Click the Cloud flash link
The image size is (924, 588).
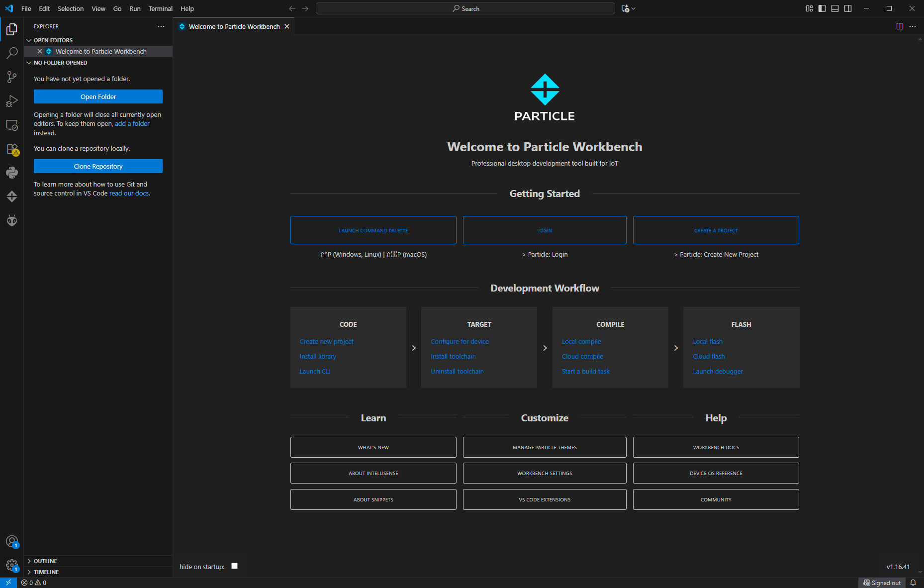(708, 356)
